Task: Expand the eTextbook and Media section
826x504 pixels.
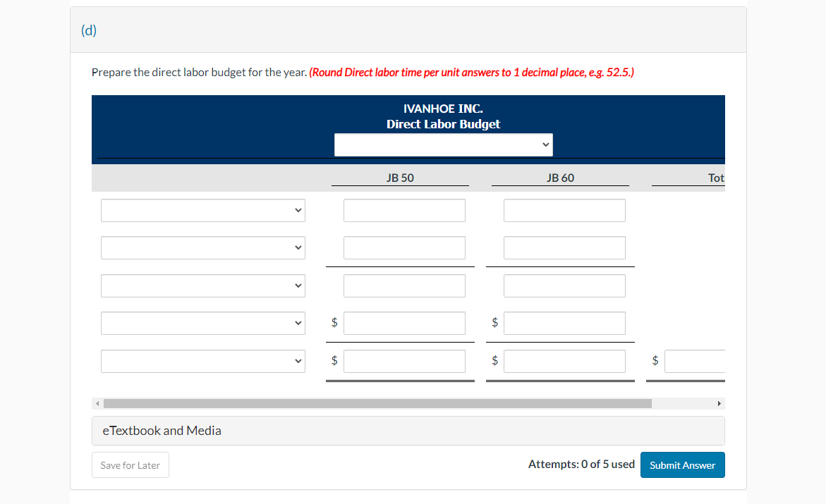Action: [x=408, y=430]
